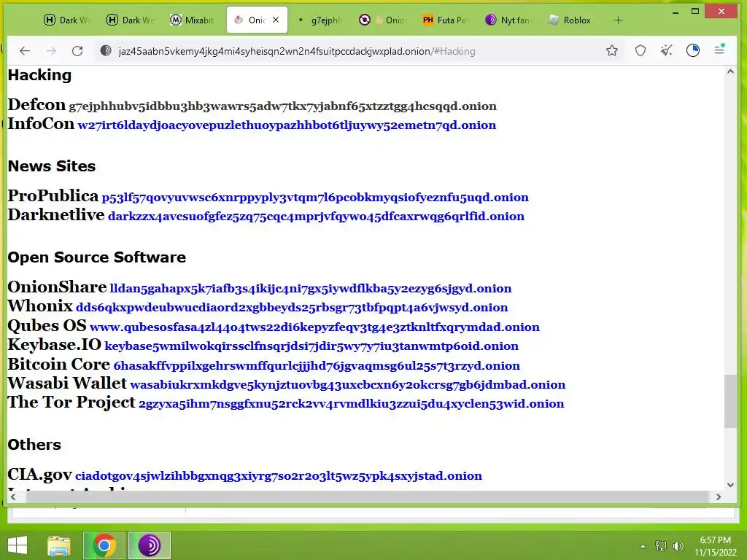Screen dimensions: 747x560
Task: Switch to the Onio tab with purple icon
Action: point(382,20)
